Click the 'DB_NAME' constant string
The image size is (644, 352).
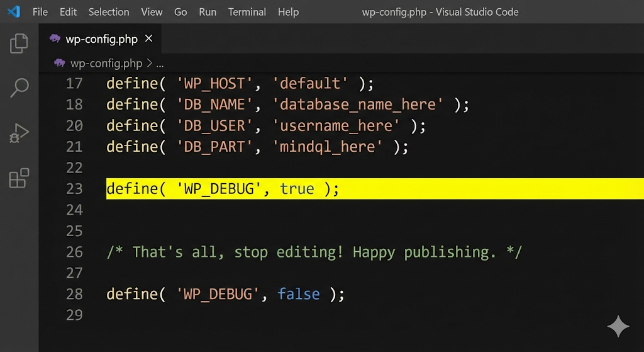(x=214, y=105)
